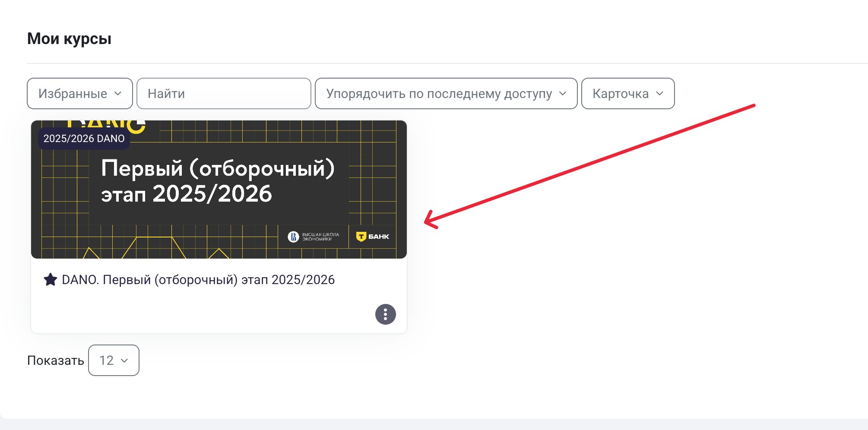Click the 2025/2026 DANO category badge
868x430 pixels.
(x=84, y=139)
